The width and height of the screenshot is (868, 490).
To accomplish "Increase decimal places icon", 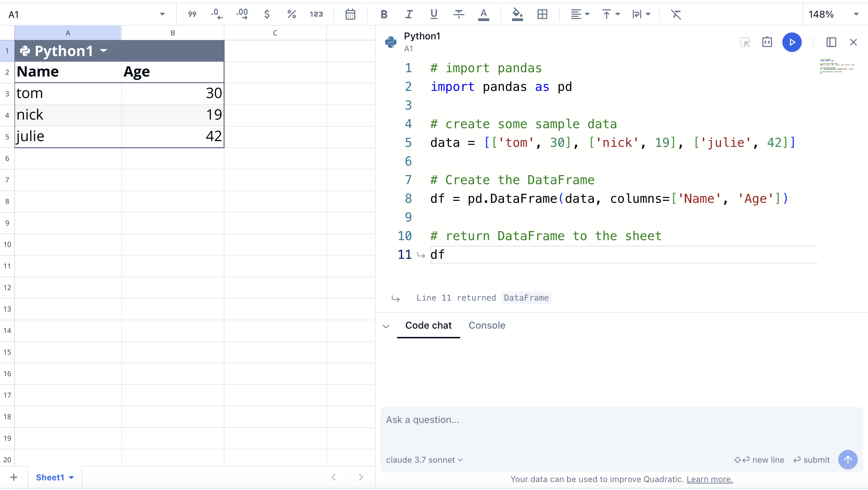I will click(x=242, y=14).
